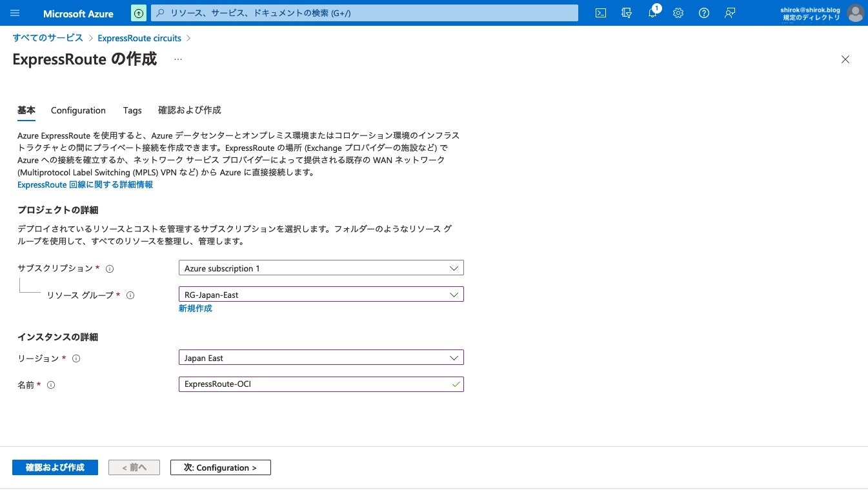Show info for リソース グループ field
The image size is (868, 490).
[x=130, y=295]
